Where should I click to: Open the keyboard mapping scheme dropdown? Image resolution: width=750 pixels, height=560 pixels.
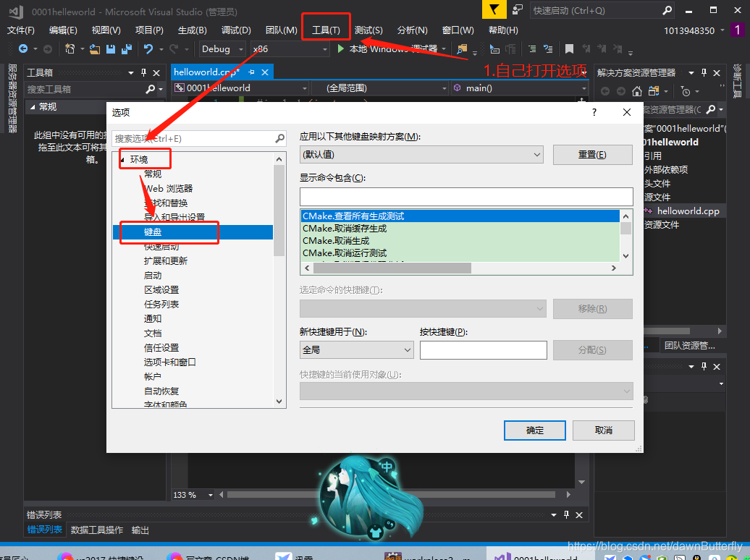(x=421, y=154)
